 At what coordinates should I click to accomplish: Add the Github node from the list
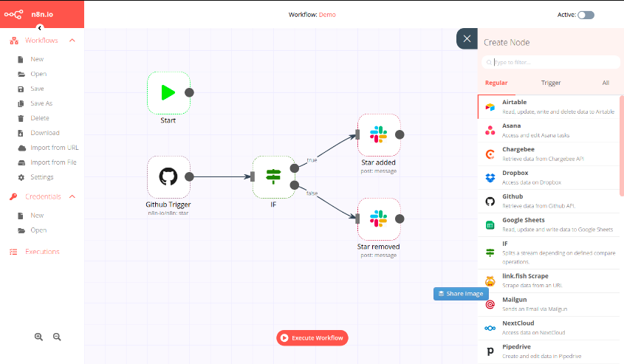pyautogui.click(x=549, y=202)
